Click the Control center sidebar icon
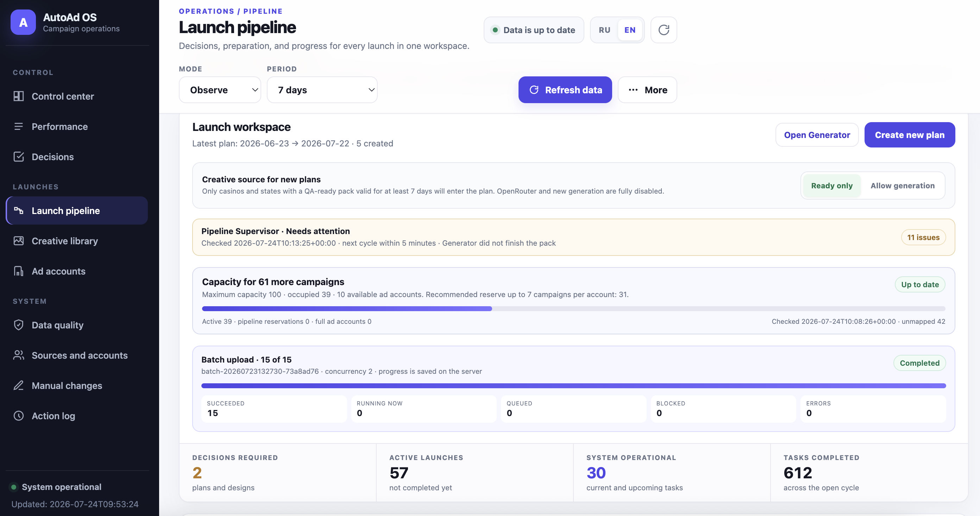This screenshot has height=516, width=980. (x=19, y=96)
